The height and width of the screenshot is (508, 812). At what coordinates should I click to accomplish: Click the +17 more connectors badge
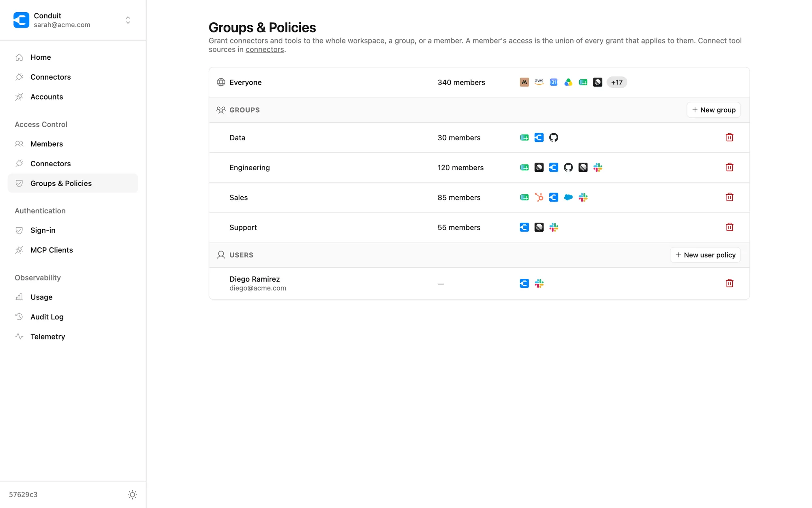point(617,82)
